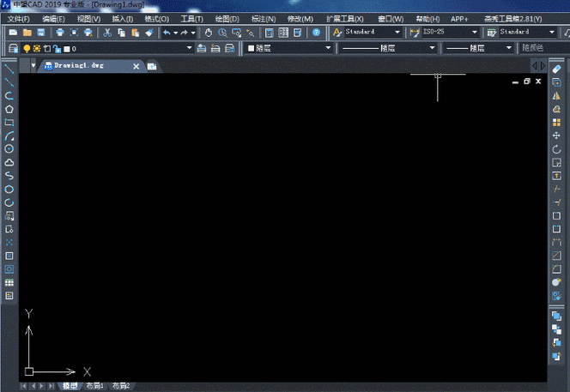The height and width of the screenshot is (392, 570).
Task: Open the Redo history dropdown arrow
Action: tap(193, 33)
